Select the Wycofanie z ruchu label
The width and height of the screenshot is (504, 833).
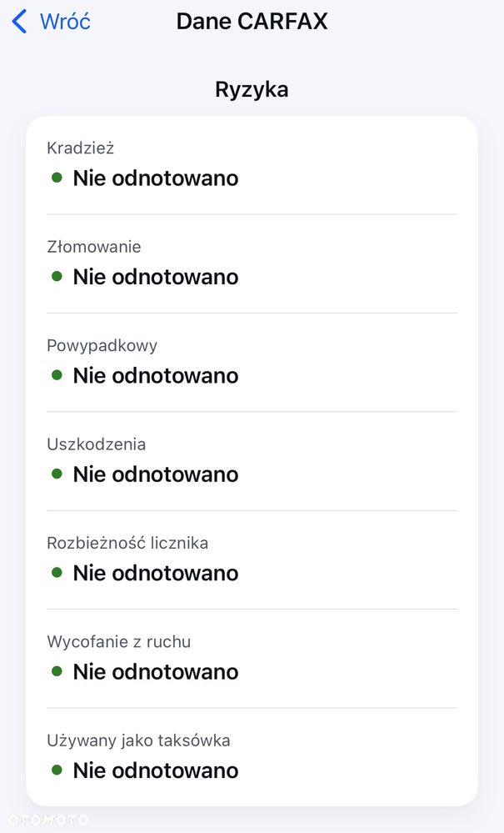click(118, 641)
